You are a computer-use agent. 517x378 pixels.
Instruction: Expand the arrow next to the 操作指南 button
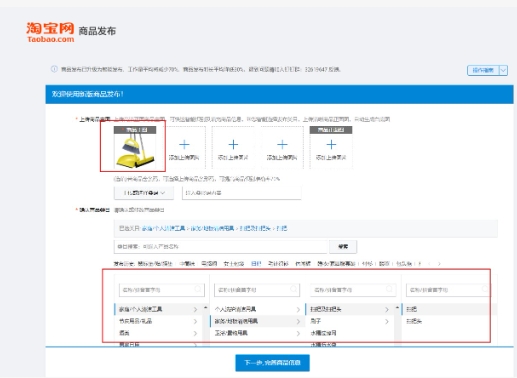503,70
